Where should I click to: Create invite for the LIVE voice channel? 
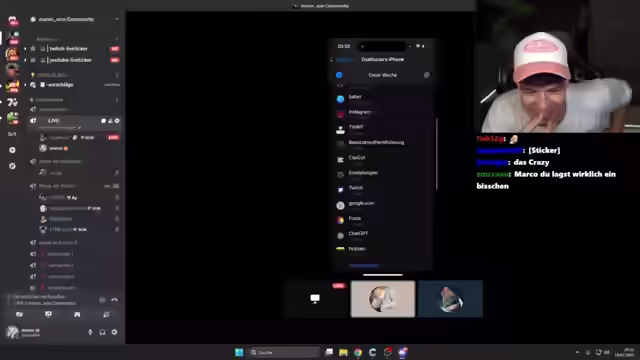(110, 121)
